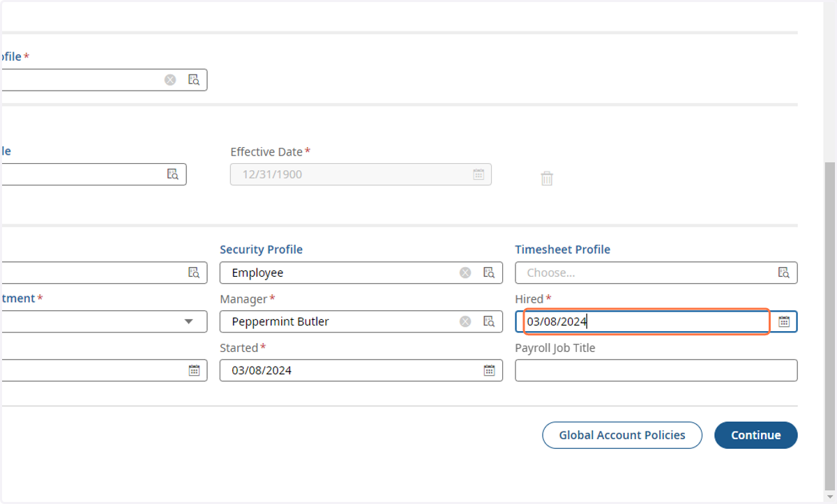
Task: Focus the Started date input field
Action: [x=361, y=370]
